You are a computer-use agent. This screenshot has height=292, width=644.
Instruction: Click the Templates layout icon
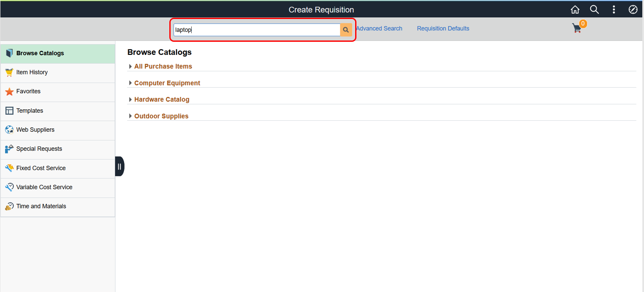[9, 111]
